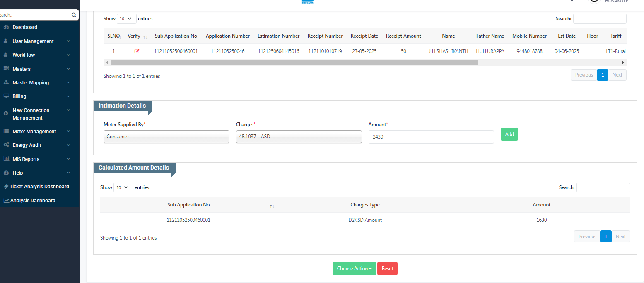Open Meter Supplied By dropdown

[166, 137]
